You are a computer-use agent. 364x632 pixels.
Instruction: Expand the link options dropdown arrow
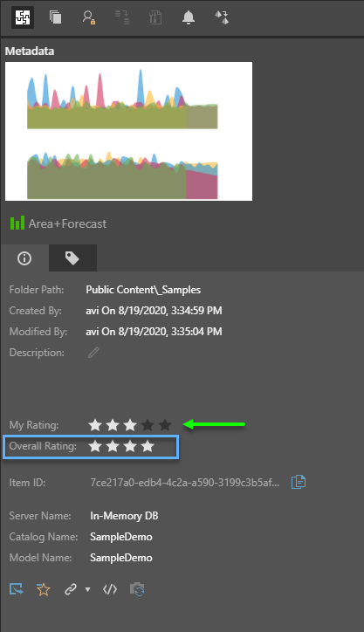(x=87, y=590)
